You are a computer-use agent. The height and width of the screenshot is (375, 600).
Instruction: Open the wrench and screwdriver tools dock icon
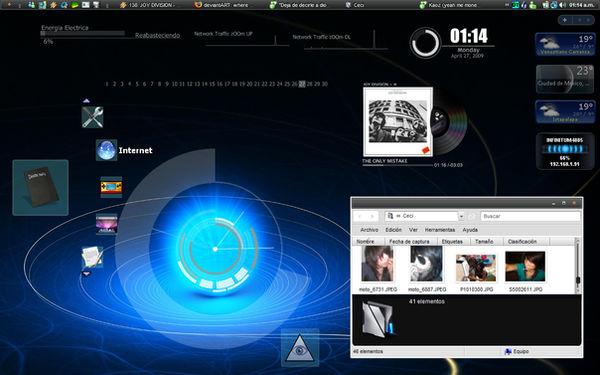92,117
